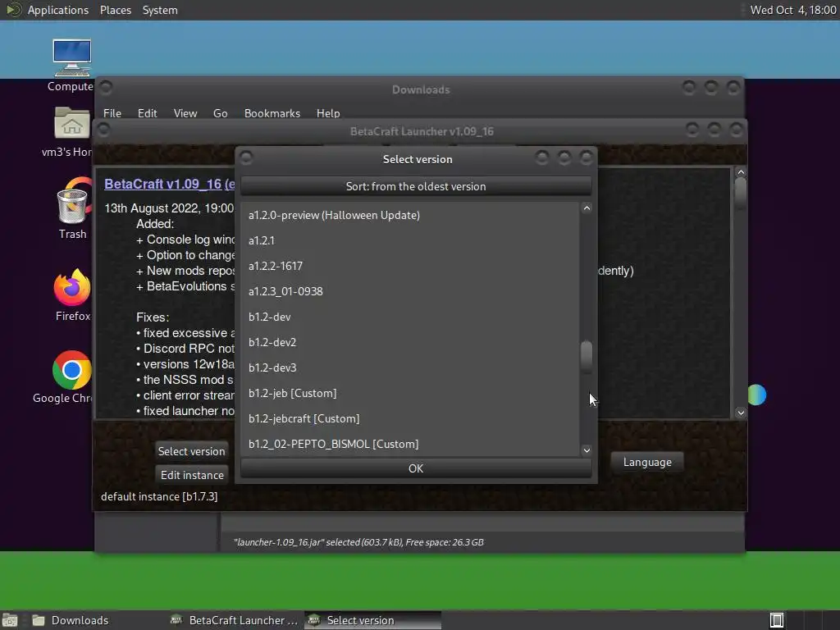Select version b1.2-dev3 in list
This screenshot has width=840, height=630.
(410, 368)
